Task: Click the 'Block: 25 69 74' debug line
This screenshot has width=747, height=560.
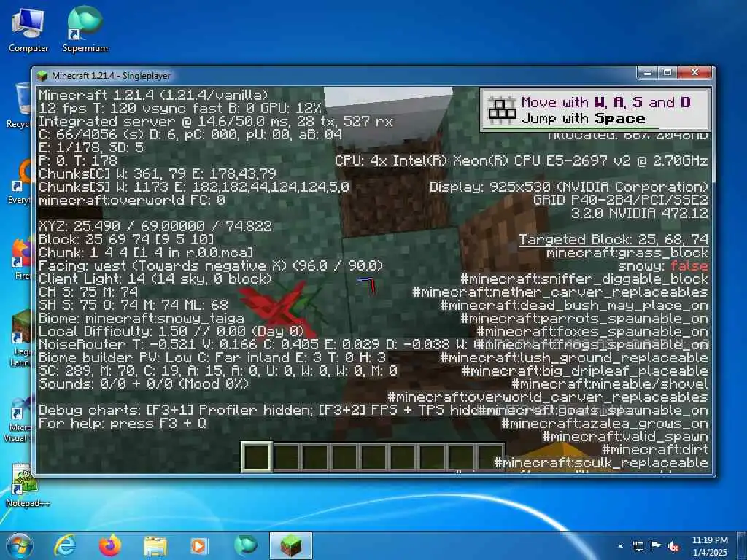Action: click(126, 239)
